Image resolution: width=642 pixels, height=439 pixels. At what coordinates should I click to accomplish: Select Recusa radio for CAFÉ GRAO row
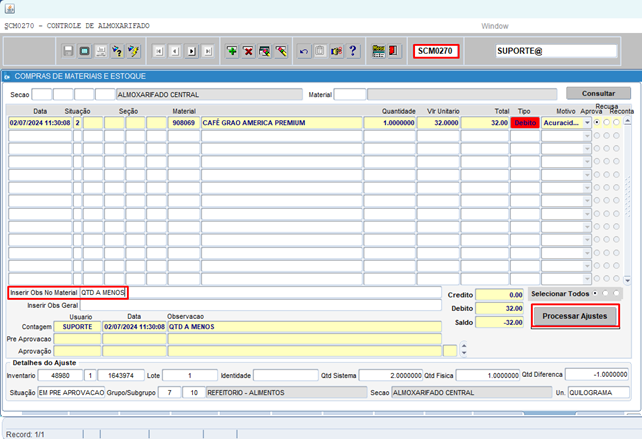pos(607,122)
